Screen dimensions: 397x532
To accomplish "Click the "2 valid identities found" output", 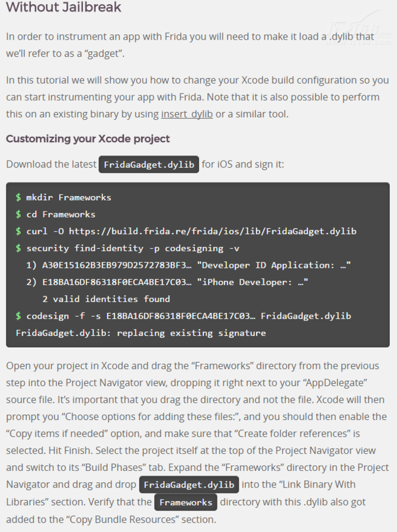I will (x=106, y=299).
